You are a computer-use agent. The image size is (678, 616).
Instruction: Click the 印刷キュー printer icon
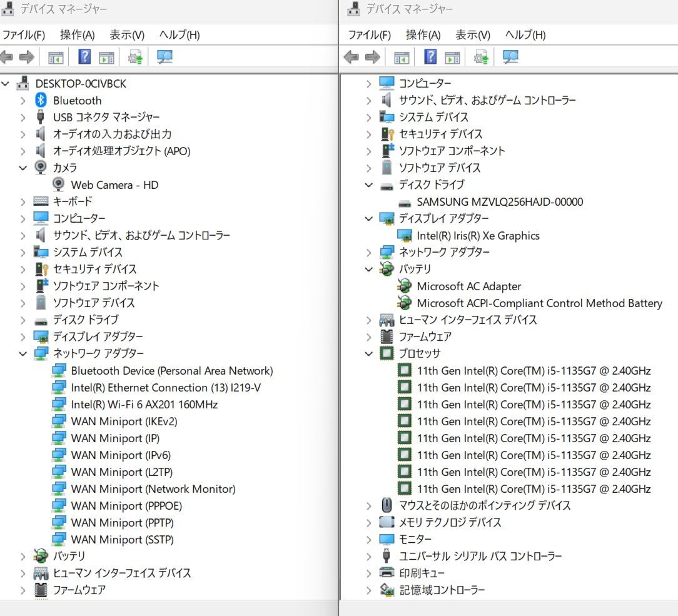click(x=387, y=572)
